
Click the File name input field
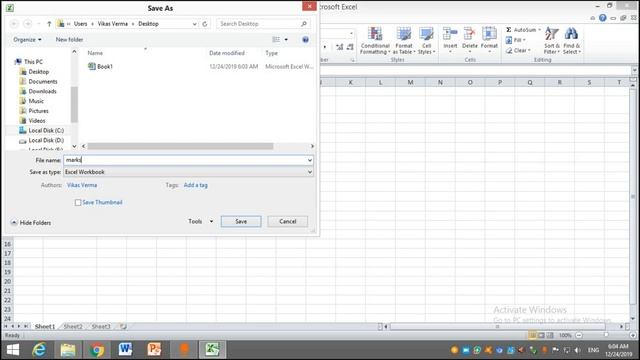(x=185, y=160)
